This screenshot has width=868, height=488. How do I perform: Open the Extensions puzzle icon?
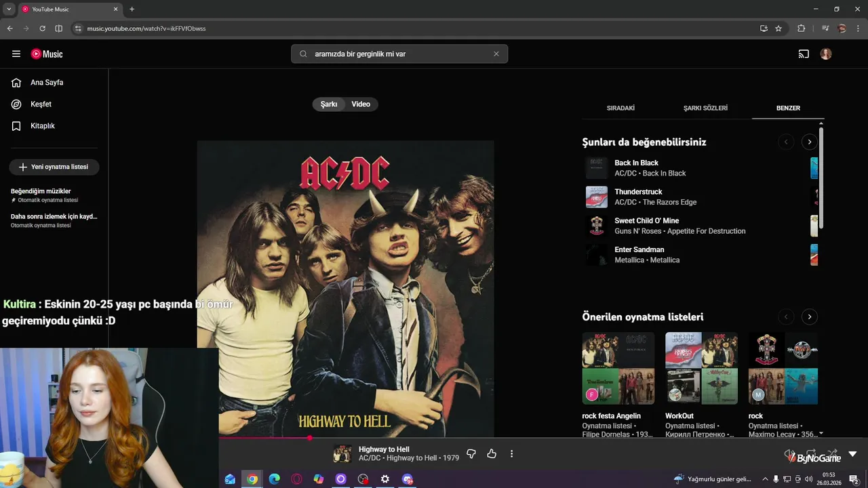click(801, 28)
